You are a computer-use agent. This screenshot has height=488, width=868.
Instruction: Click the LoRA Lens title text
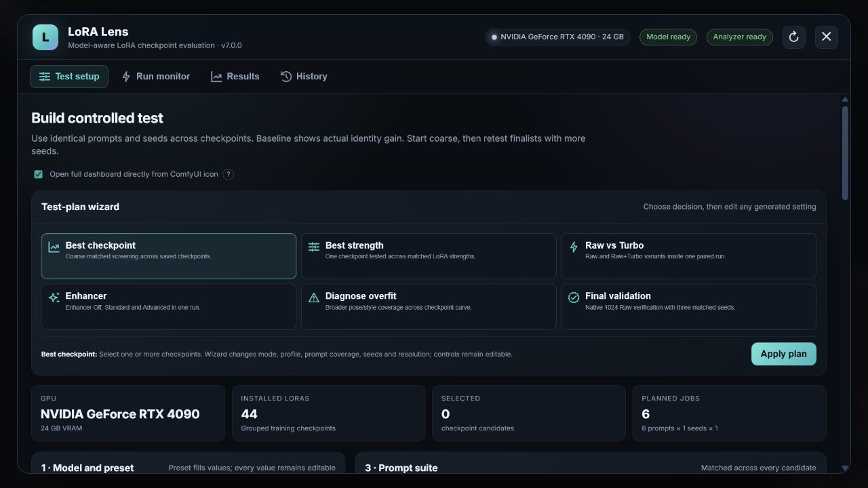(x=98, y=32)
